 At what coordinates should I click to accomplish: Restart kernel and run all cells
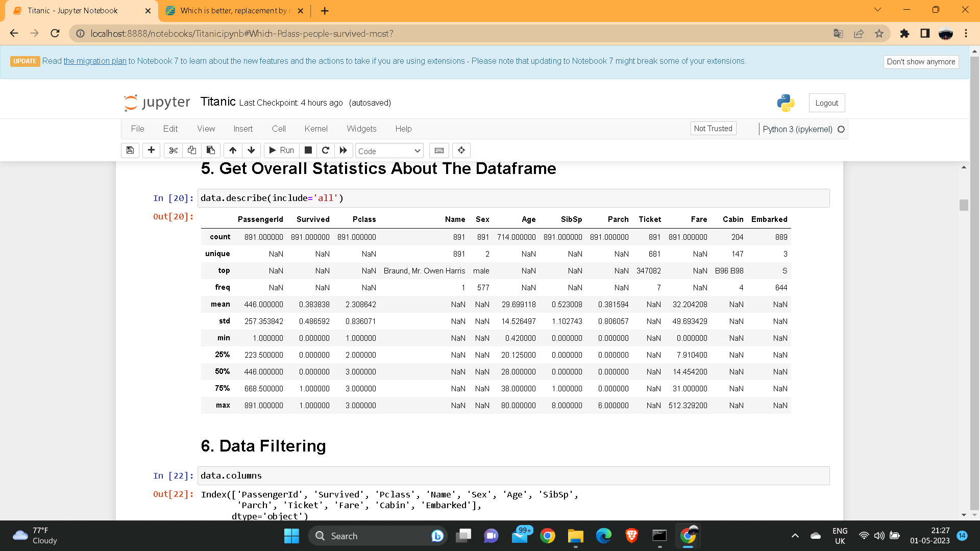(344, 150)
